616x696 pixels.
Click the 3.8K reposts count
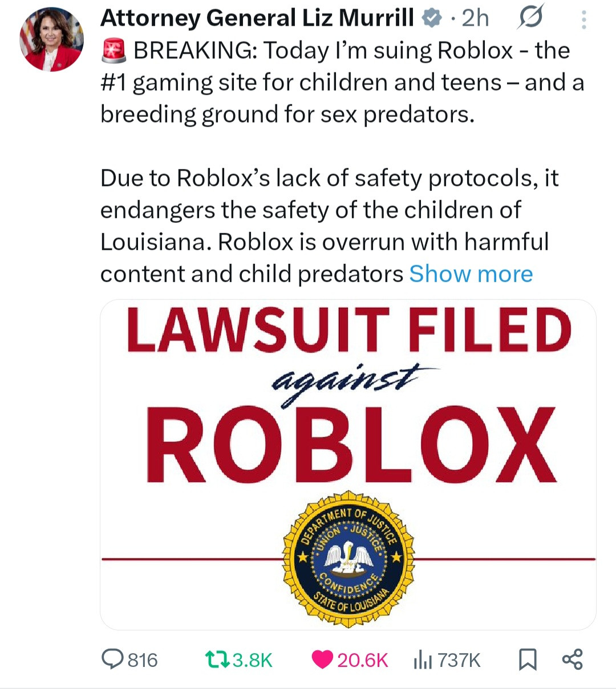[x=252, y=660]
